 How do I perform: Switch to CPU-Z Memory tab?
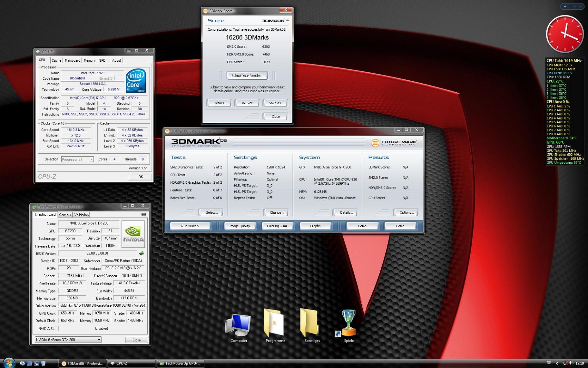point(89,60)
